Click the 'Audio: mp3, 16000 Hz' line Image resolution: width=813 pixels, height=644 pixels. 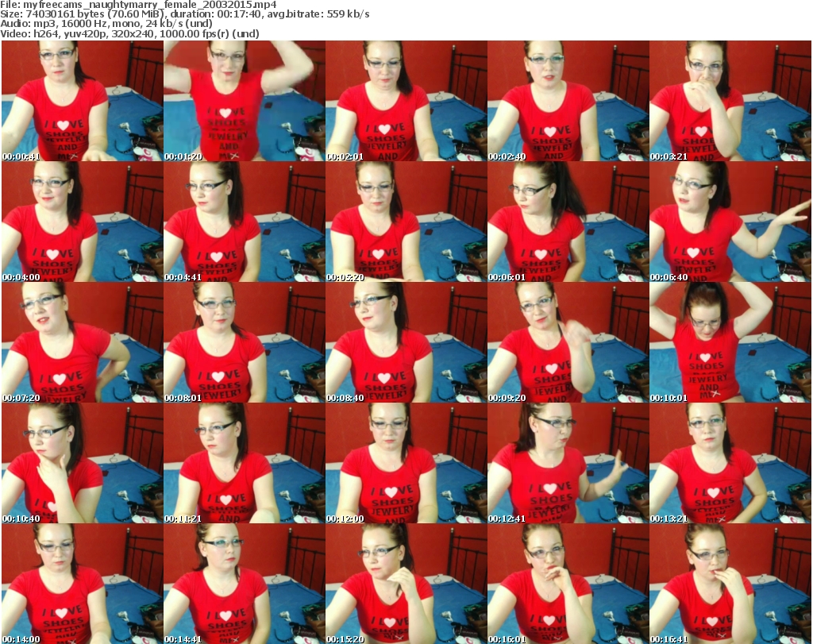click(x=106, y=24)
